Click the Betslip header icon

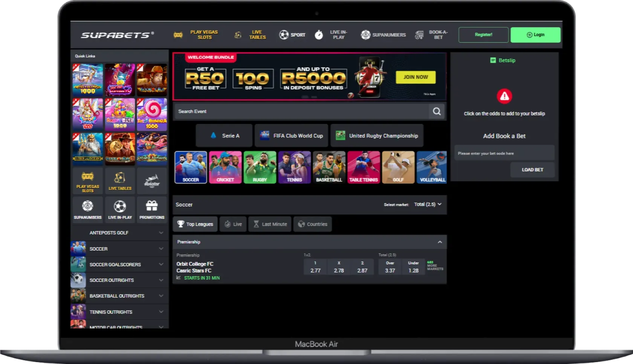(x=493, y=60)
